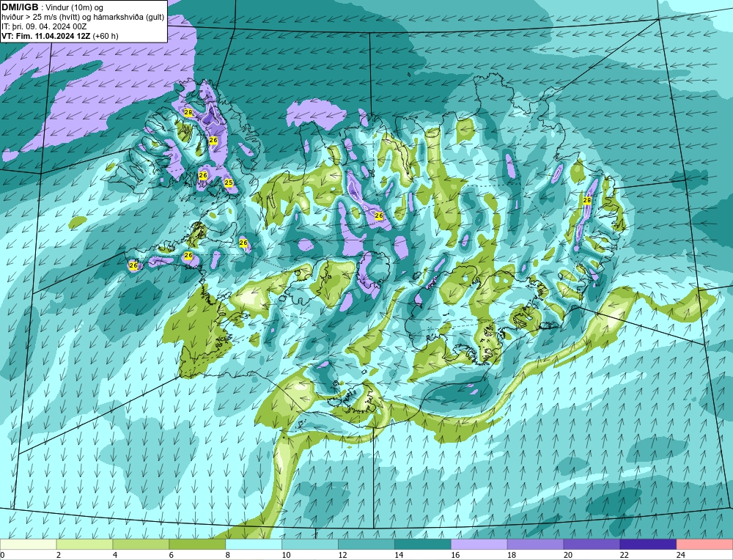
Task: Click the 6–8 m/s olive legend swatch
Action: (x=197, y=545)
